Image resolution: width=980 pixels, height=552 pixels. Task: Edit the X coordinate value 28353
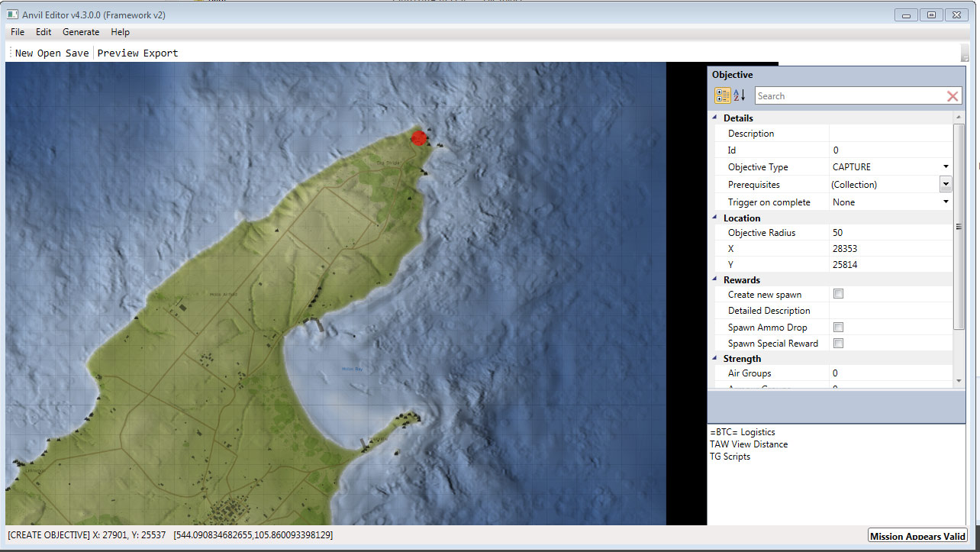click(891, 249)
